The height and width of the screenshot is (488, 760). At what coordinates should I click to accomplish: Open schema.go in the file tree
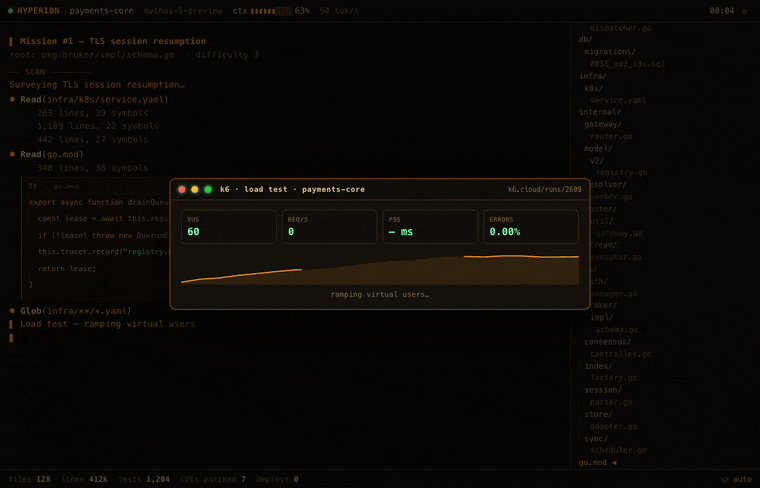pyautogui.click(x=617, y=330)
